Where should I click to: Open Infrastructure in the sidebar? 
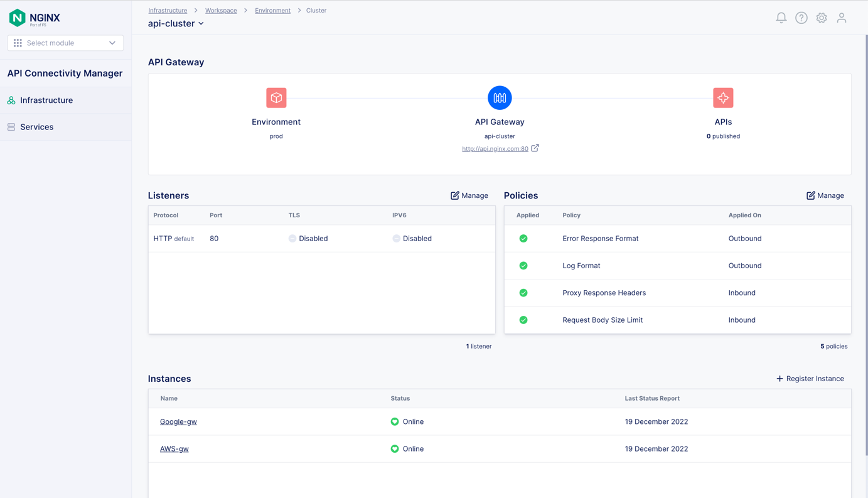46,100
